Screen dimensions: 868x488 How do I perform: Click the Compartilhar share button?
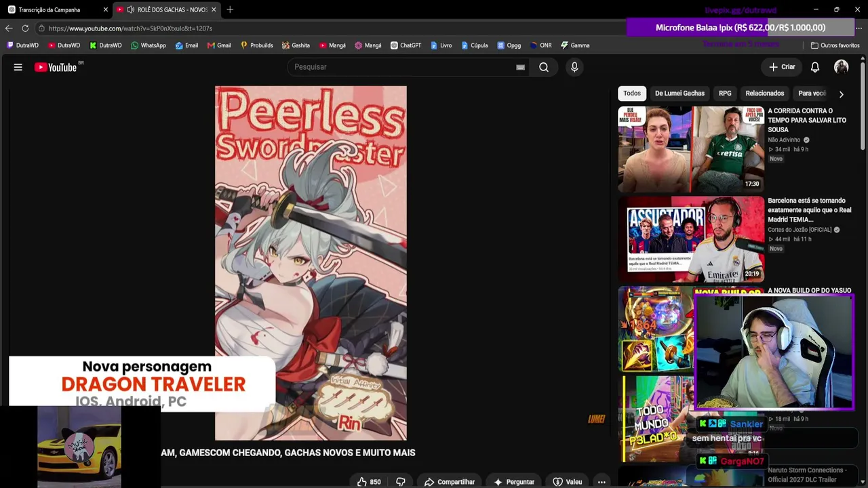click(449, 482)
